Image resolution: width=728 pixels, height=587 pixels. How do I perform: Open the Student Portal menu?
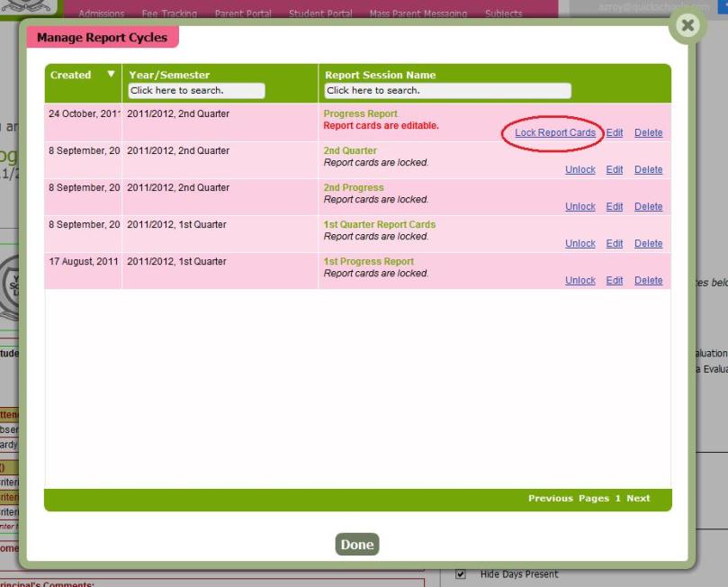point(320,14)
